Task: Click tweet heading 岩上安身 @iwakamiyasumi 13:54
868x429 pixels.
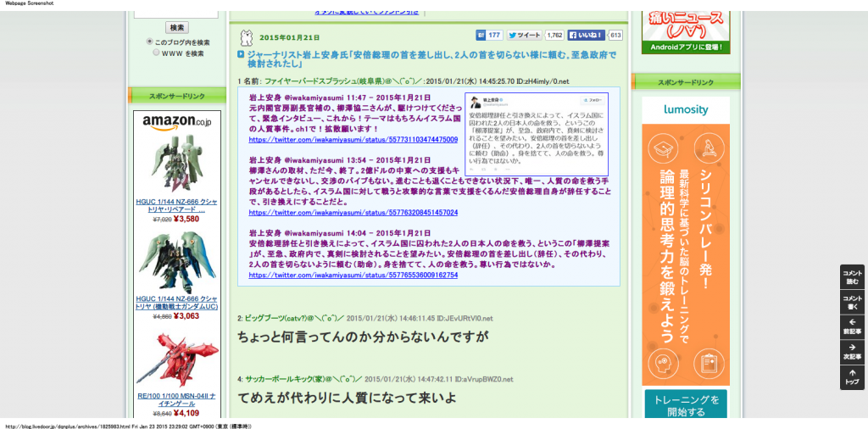Action: [x=339, y=160]
